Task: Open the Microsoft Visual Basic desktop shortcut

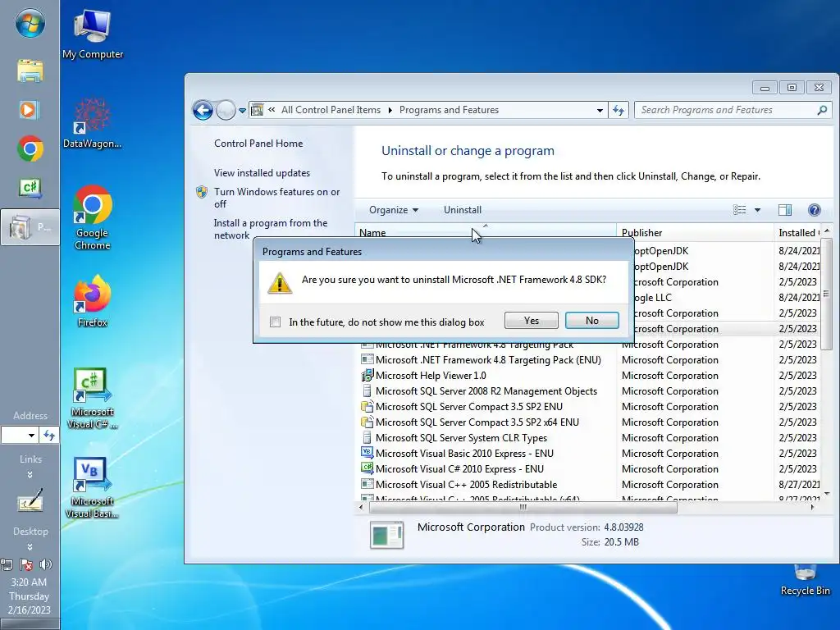Action: click(x=92, y=488)
